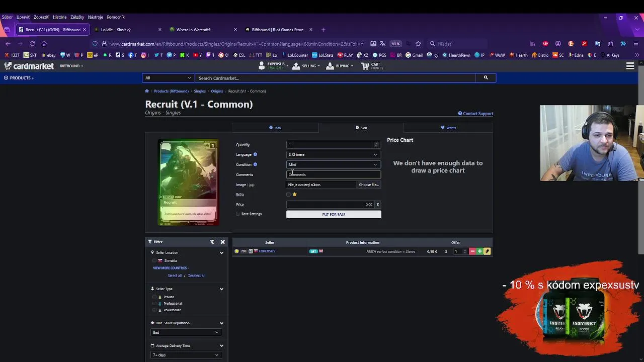Image resolution: width=644 pixels, height=362 pixels.
Task: Click the translate page icon in address bar
Action: (383, 44)
